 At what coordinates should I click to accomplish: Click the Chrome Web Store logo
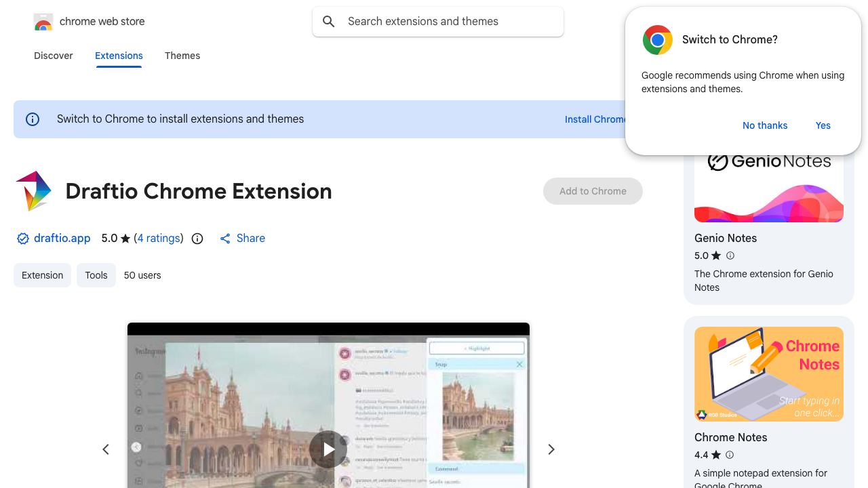tap(43, 22)
